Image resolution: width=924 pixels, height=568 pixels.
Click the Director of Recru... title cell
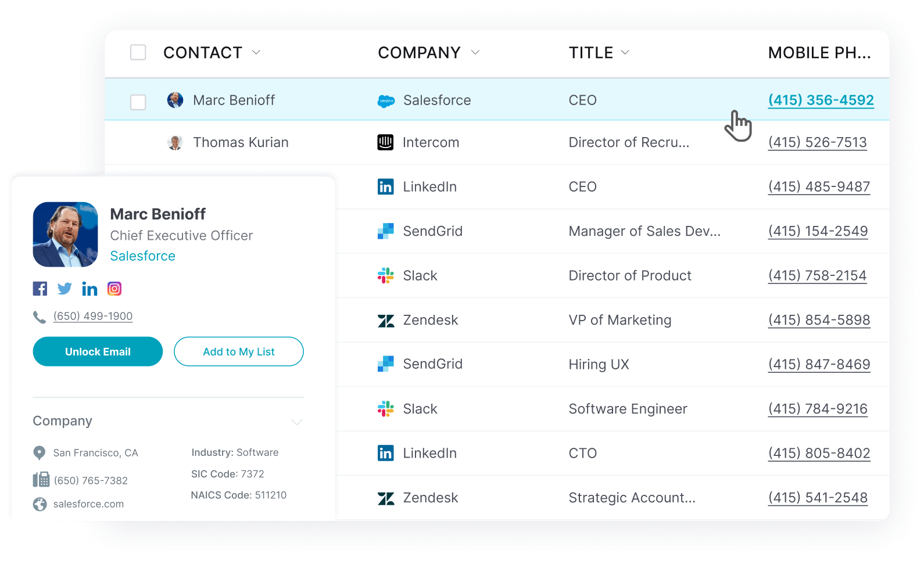629,142
